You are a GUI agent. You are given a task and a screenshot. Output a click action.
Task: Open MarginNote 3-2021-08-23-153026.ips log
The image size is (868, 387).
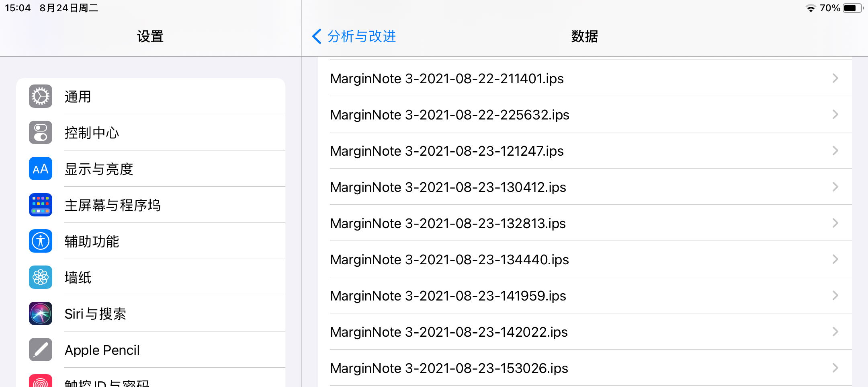coord(585,368)
